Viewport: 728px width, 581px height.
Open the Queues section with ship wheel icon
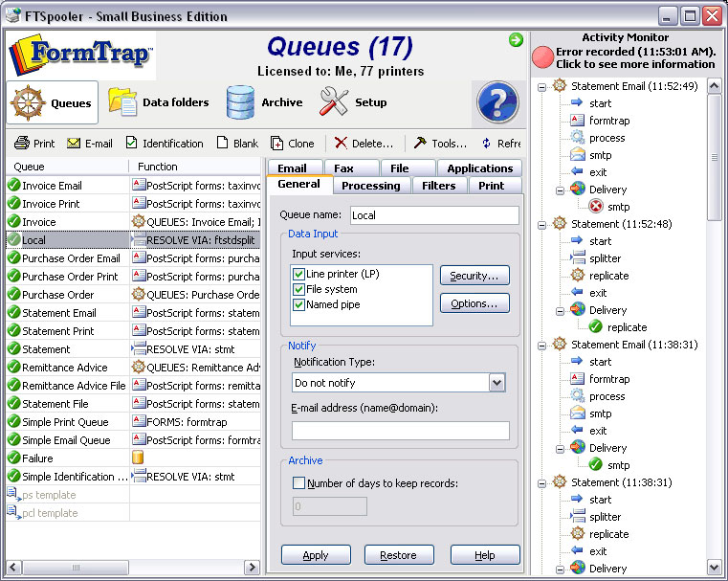(x=52, y=102)
